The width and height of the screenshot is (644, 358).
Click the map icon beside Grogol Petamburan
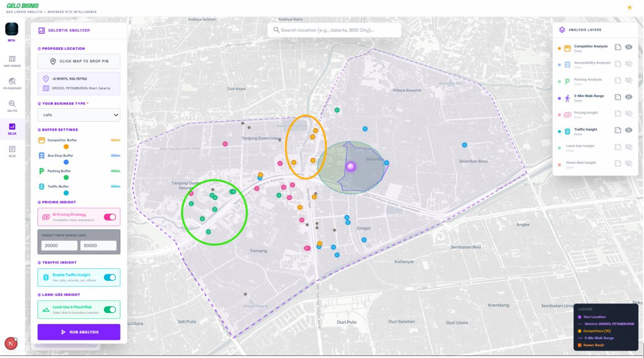tap(46, 88)
